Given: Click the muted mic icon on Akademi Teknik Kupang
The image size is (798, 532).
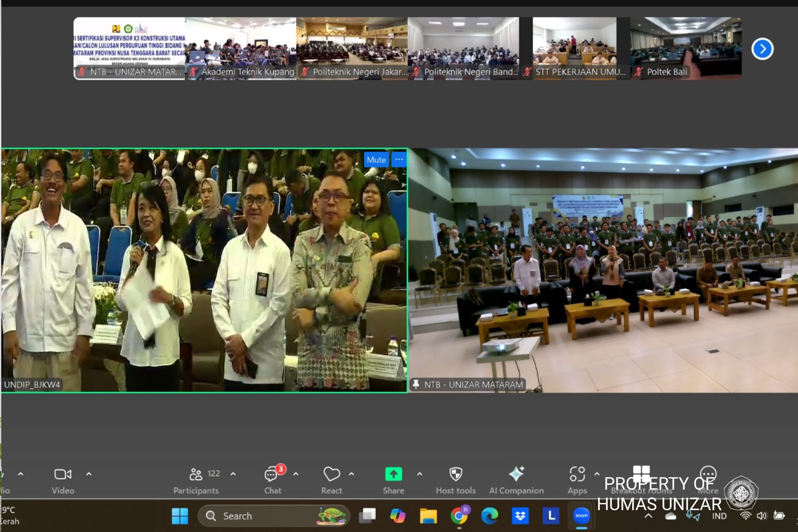Looking at the screenshot, I should tap(193, 72).
